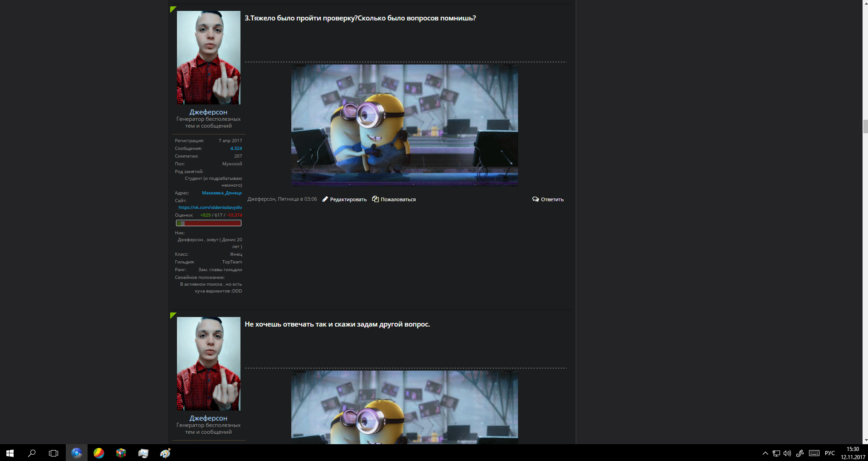Click Ответить to reply to first post
The image size is (868, 461).
pos(552,199)
